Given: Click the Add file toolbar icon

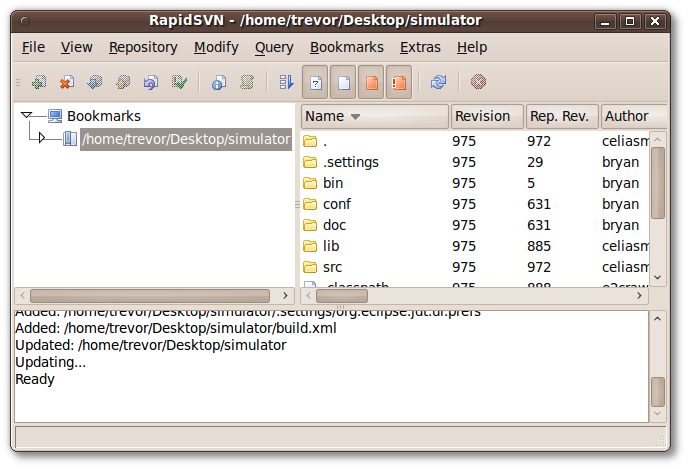Looking at the screenshot, I should pos(39,82).
